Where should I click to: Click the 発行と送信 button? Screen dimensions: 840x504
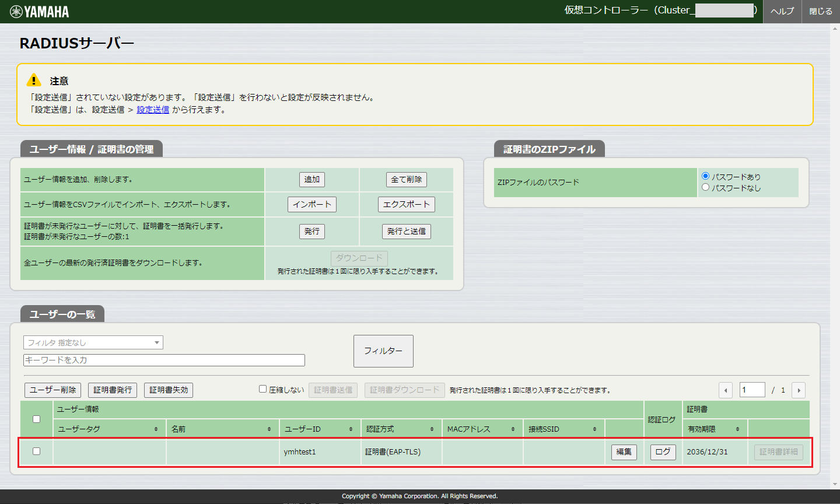click(x=407, y=232)
